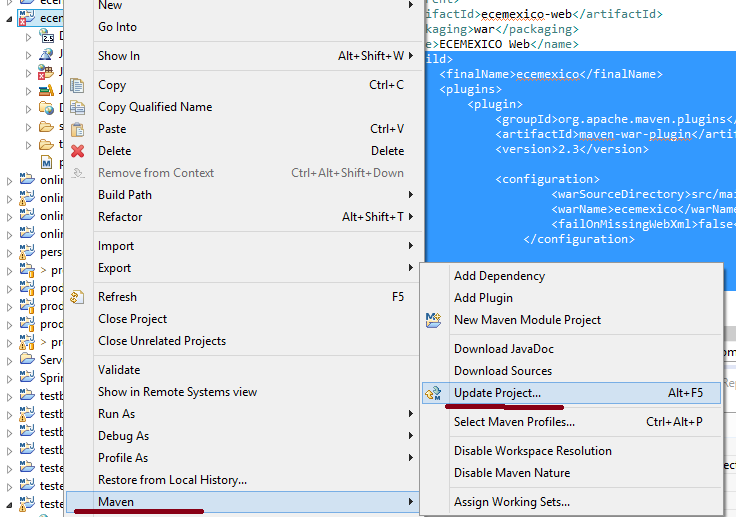The width and height of the screenshot is (736, 517).
Task: Click the Copy Qualified Name icon
Action: [77, 108]
